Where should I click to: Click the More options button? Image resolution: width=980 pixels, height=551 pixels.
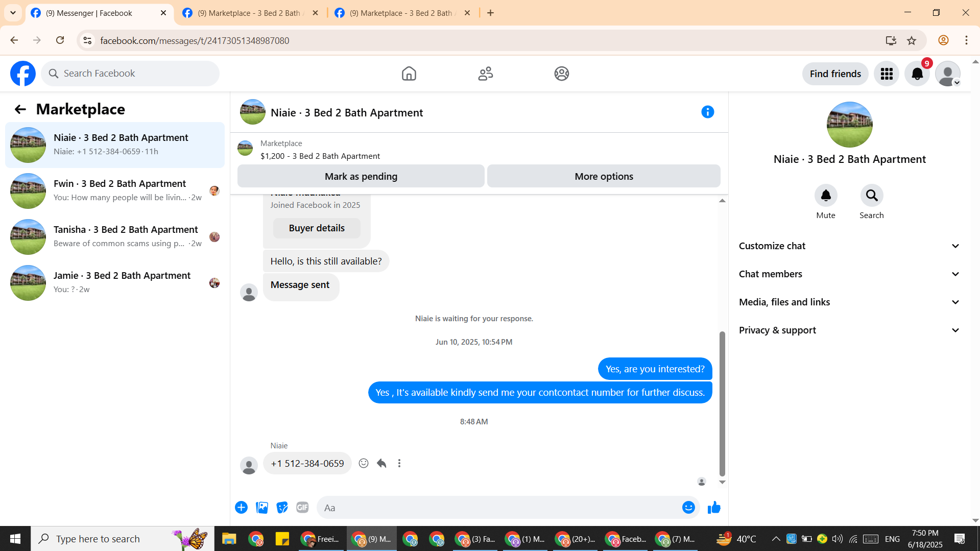(x=604, y=176)
